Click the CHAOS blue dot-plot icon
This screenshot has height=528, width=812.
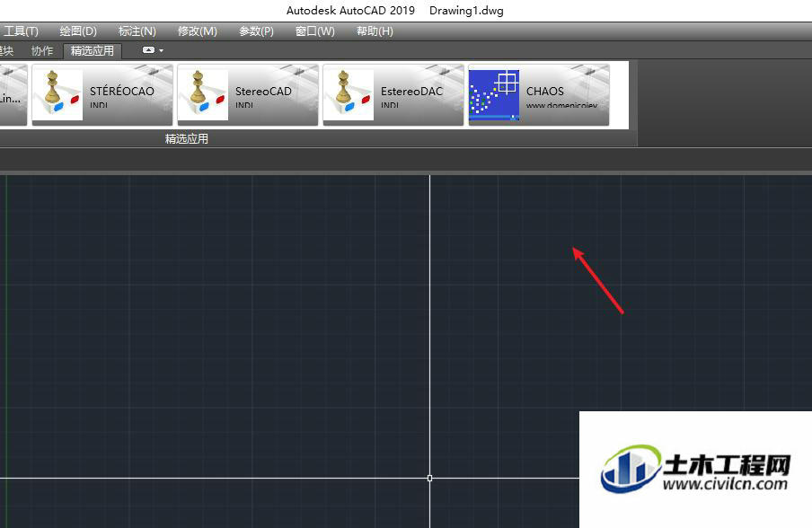click(494, 94)
